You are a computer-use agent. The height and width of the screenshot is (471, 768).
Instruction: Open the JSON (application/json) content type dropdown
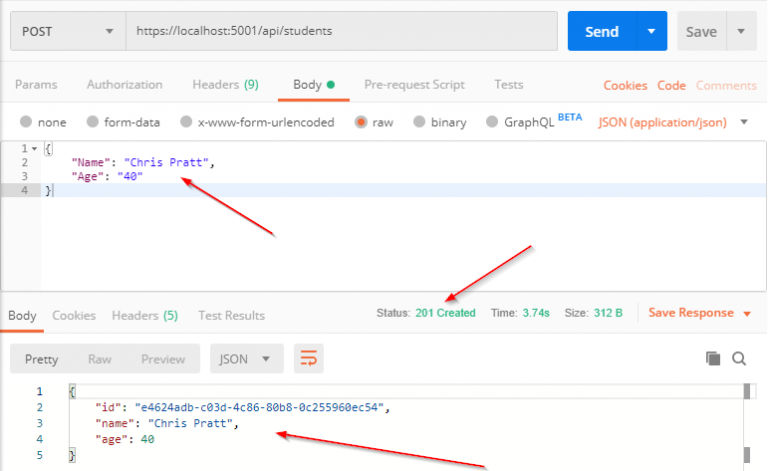coord(673,122)
